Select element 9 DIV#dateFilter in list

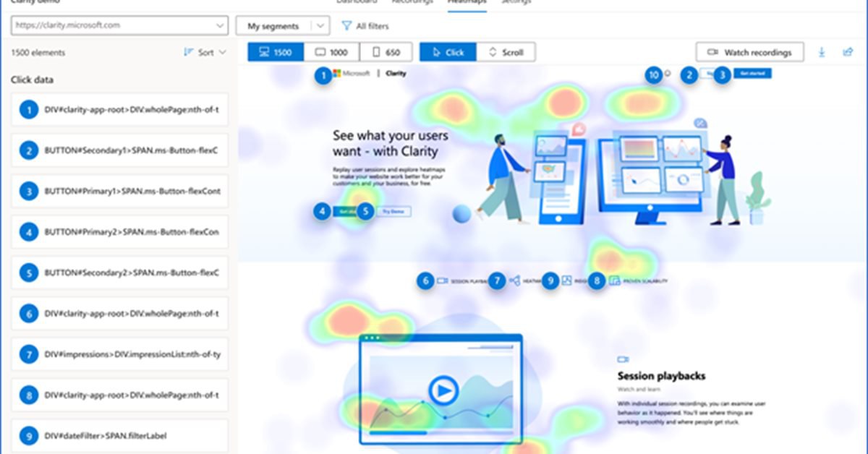[120, 436]
